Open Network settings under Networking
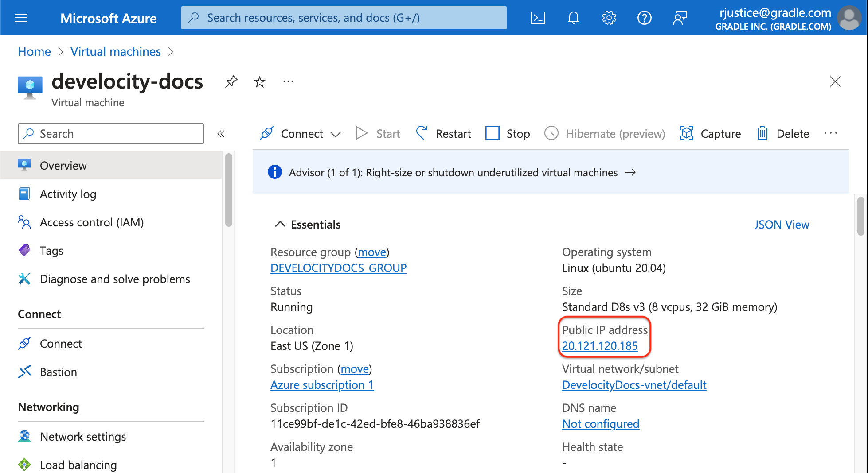 pos(82,436)
